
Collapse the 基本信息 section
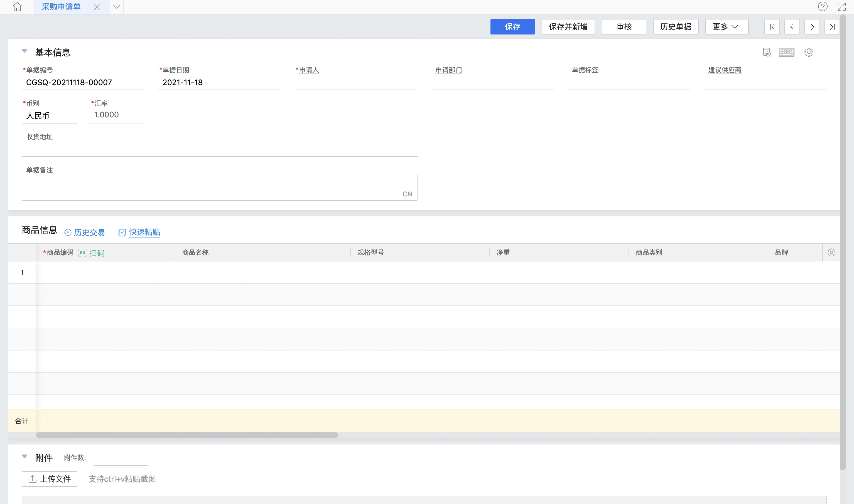tap(24, 51)
